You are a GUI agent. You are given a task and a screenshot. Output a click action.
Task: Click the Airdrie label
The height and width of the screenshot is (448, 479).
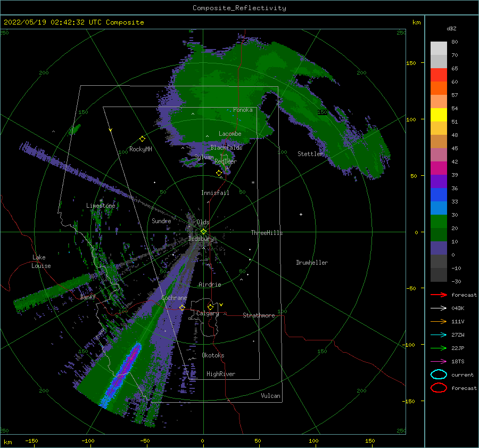(210, 284)
